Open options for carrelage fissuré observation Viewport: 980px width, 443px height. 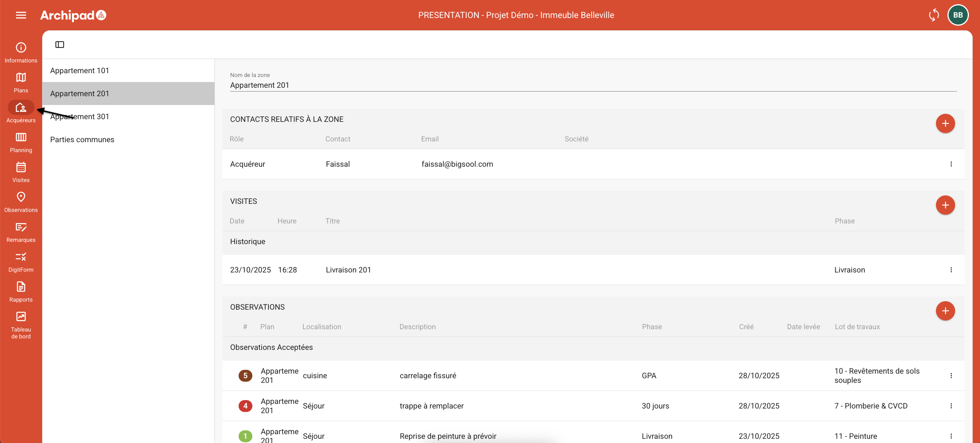[951, 376]
